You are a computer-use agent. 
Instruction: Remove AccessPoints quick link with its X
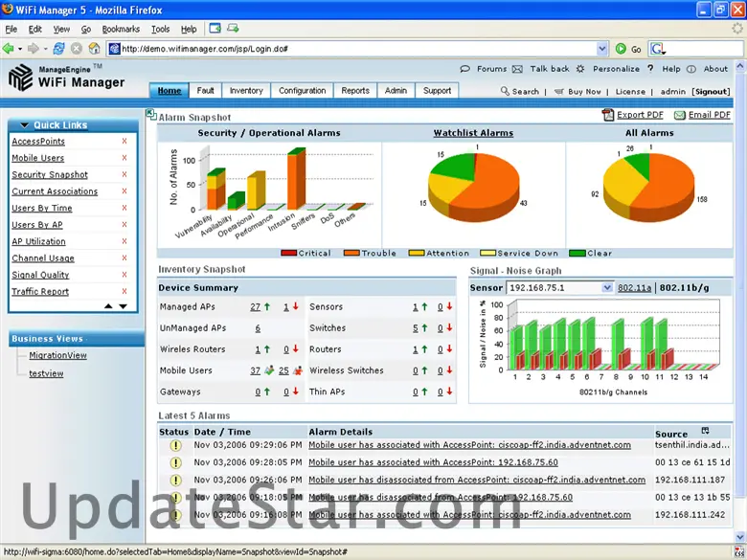click(124, 141)
